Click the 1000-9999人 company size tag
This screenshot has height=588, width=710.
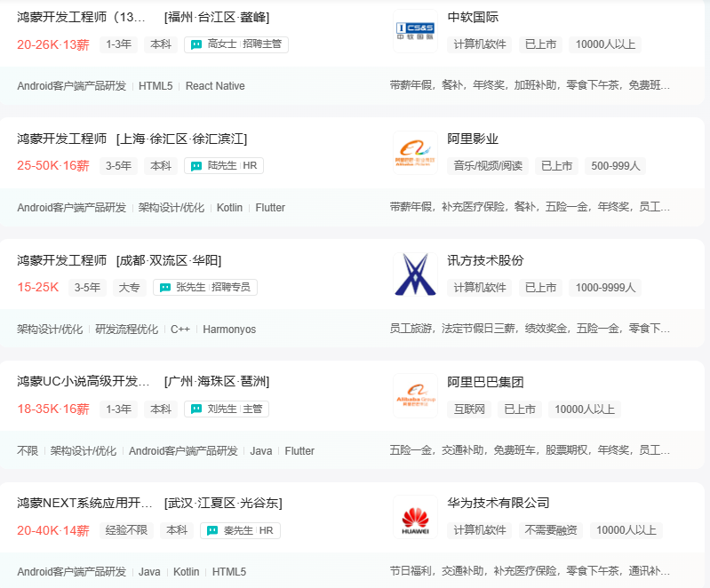coord(605,288)
